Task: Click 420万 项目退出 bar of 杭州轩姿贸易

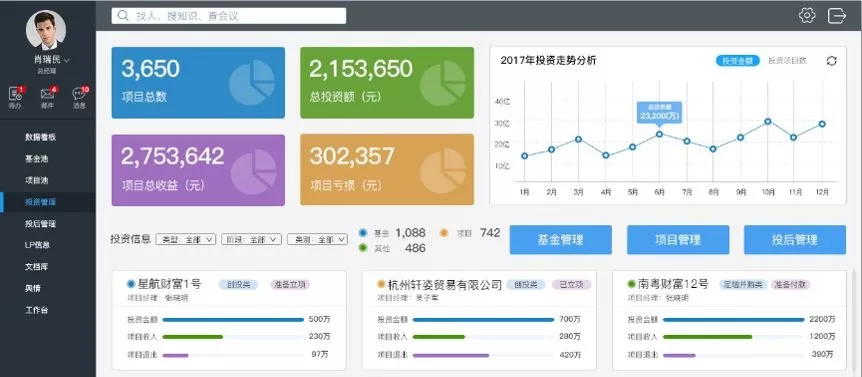Action: point(451,356)
